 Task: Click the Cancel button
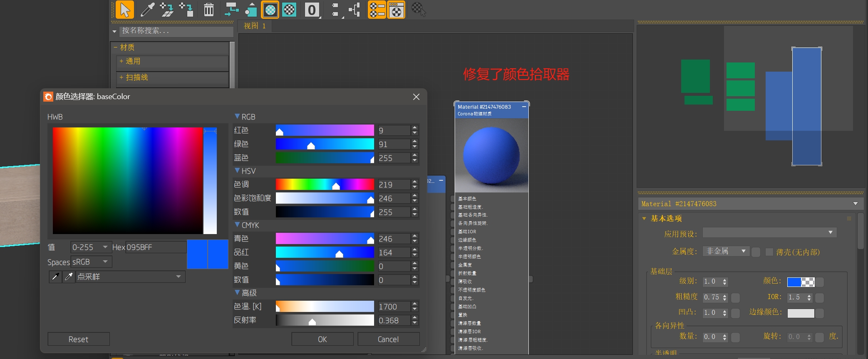(x=388, y=339)
